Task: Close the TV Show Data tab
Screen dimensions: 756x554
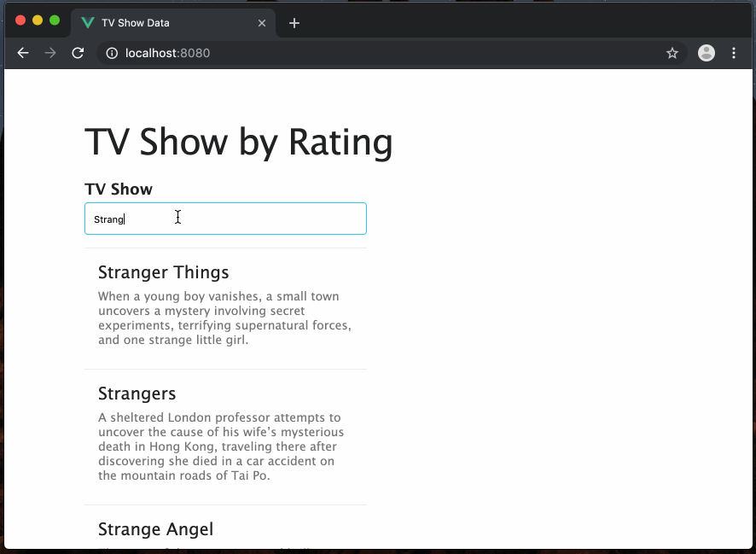Action: 262,23
